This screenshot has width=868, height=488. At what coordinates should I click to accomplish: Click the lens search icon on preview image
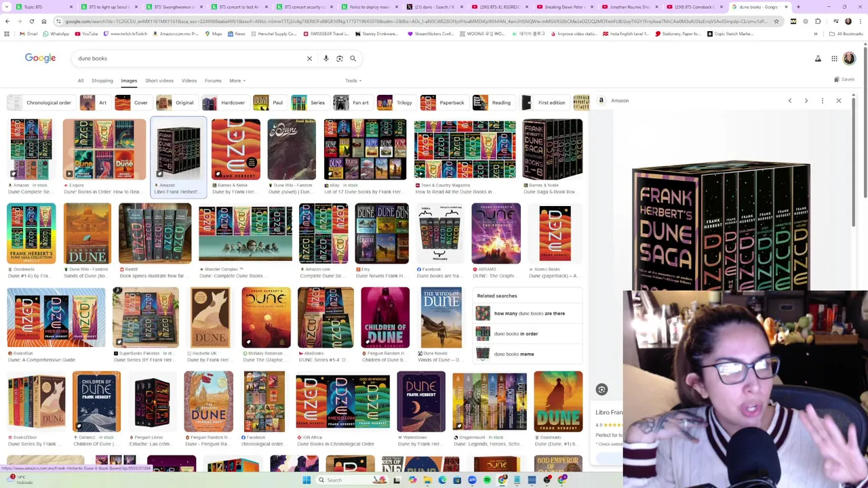pos(601,389)
